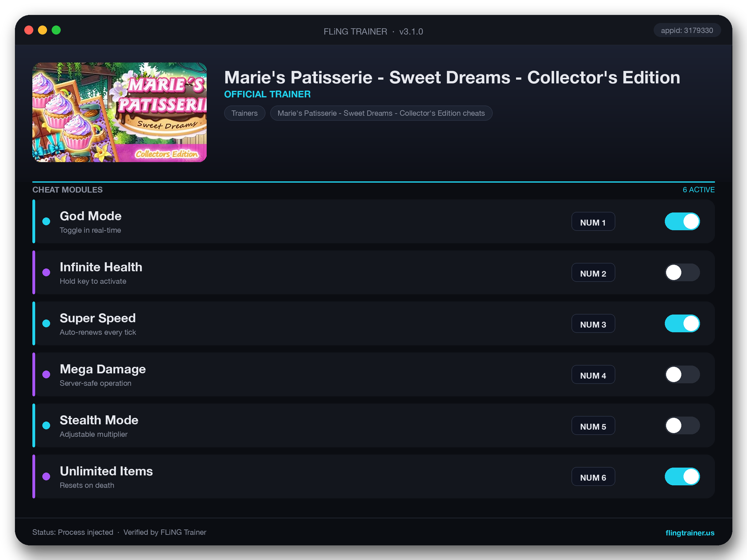Click the "Toggle in real-time" description
The width and height of the screenshot is (747, 560).
click(90, 230)
